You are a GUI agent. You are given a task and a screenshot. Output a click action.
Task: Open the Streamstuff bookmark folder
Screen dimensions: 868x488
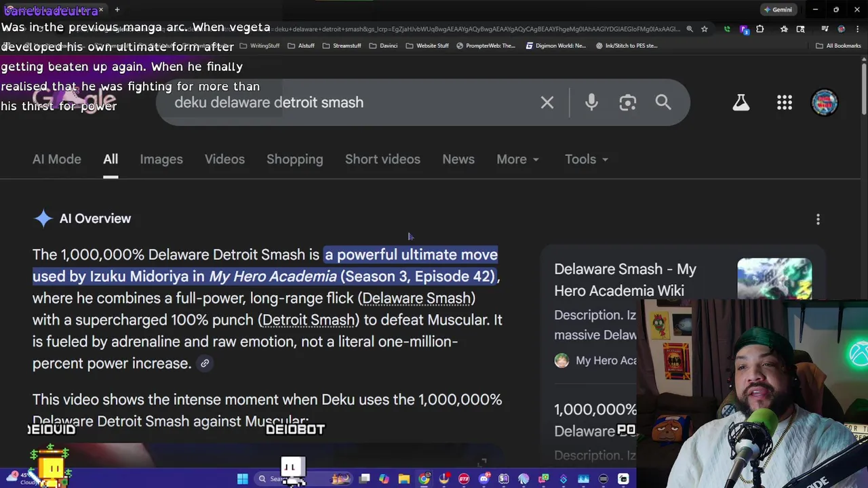(x=342, y=45)
